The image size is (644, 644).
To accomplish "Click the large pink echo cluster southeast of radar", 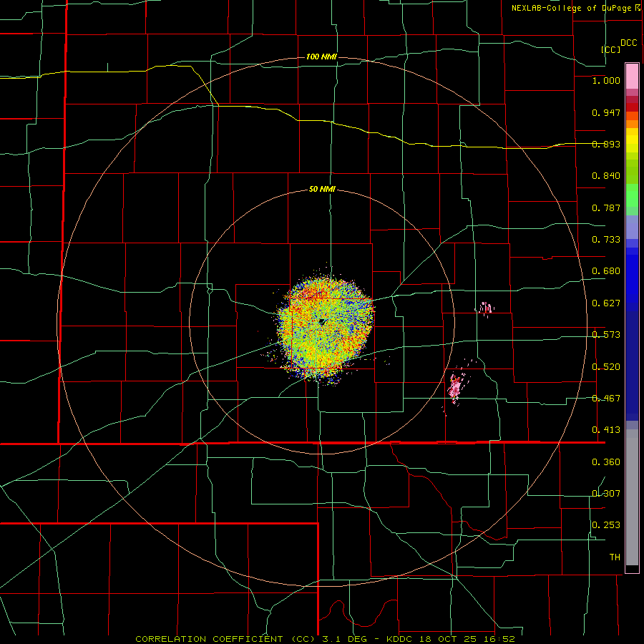I will pos(455,387).
